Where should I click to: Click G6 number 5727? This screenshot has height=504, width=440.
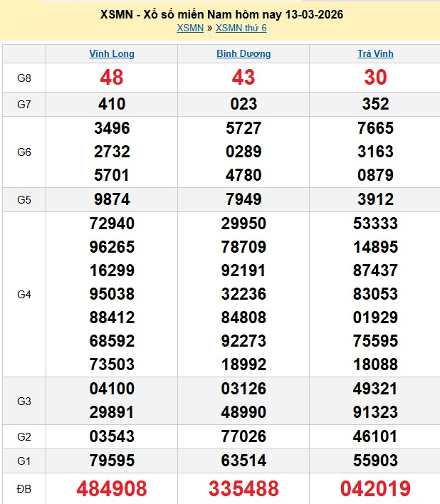[x=243, y=128]
